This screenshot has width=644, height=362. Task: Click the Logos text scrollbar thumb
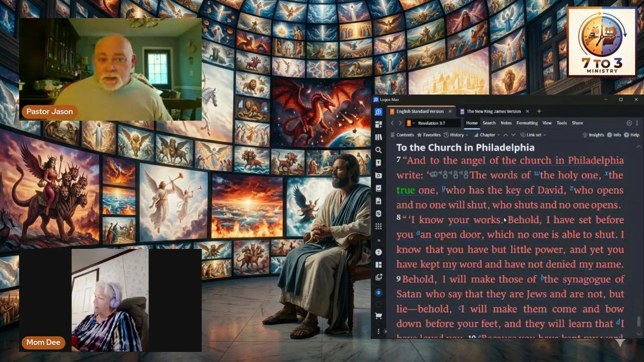(639, 321)
